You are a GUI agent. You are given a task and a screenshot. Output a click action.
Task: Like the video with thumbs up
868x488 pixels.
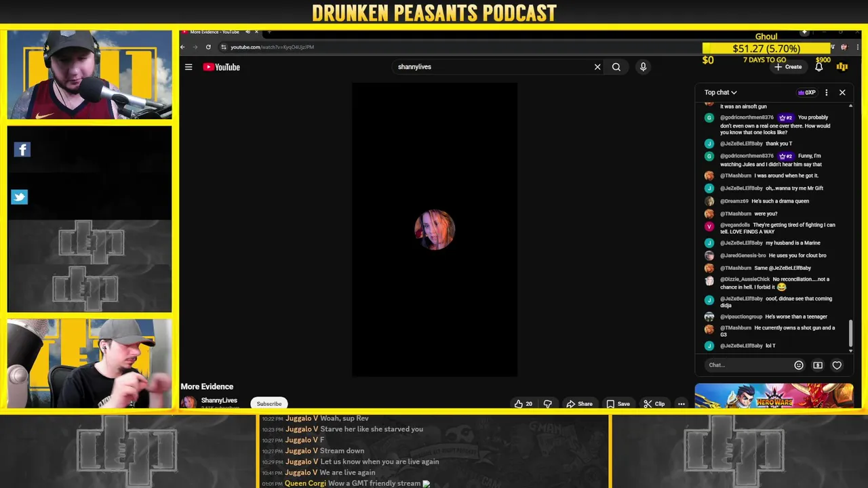(x=523, y=403)
